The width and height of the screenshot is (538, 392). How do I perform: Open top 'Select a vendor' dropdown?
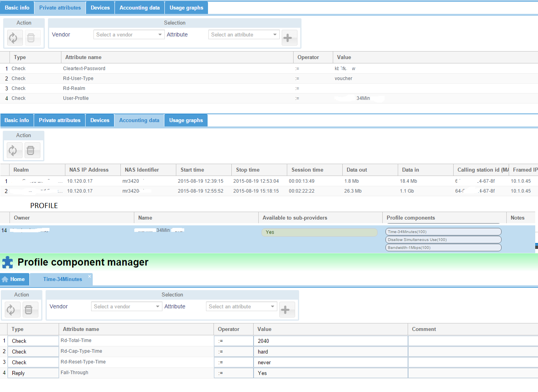pyautogui.click(x=129, y=35)
